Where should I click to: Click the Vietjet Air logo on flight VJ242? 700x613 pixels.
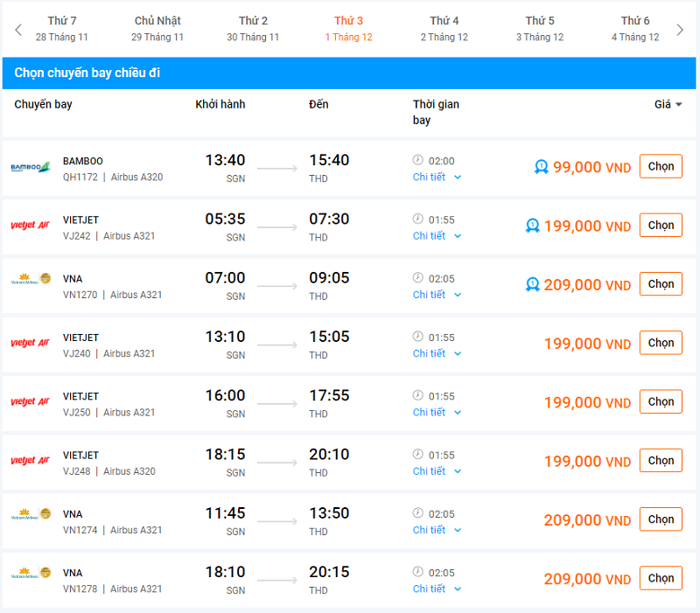click(31, 226)
